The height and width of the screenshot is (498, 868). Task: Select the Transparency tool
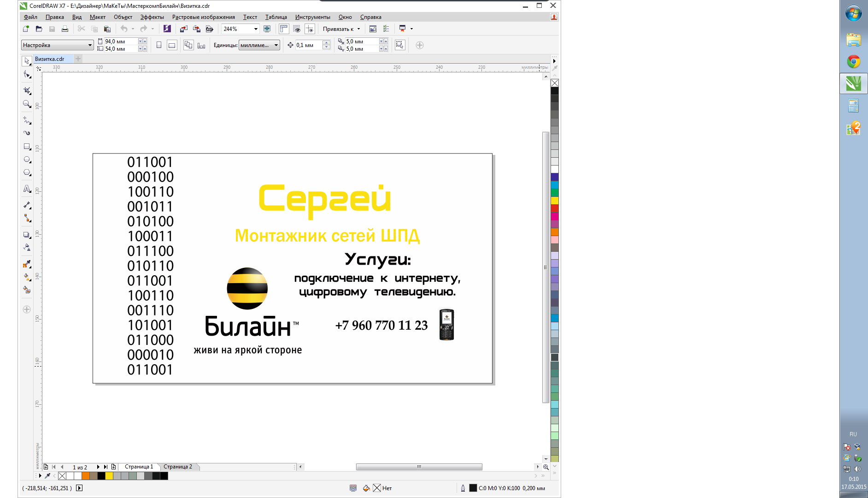(27, 248)
